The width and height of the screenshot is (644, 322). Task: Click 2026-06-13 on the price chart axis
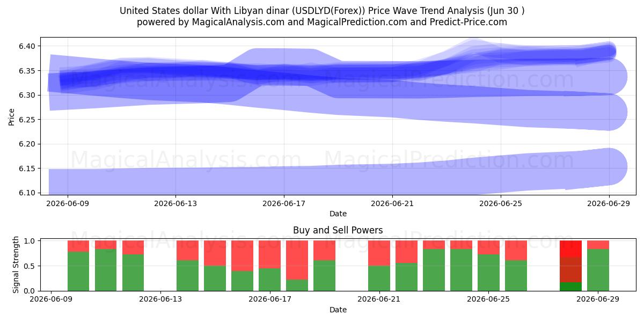pos(175,203)
